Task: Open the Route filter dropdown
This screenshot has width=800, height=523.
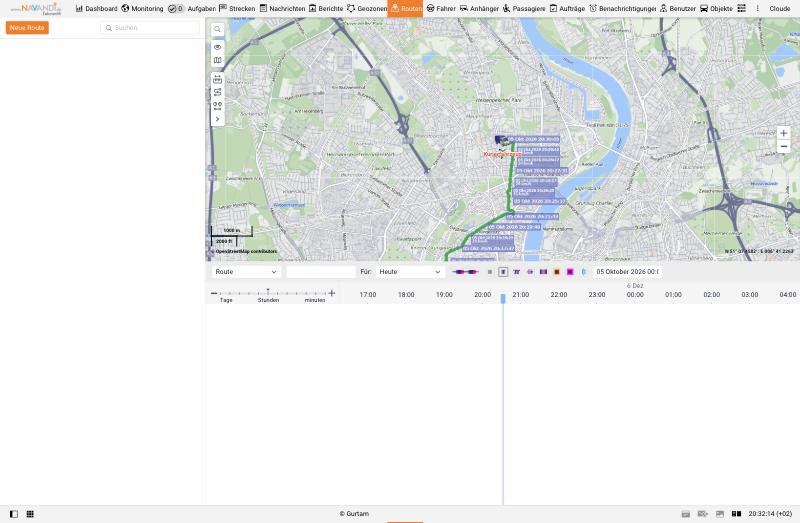Action: (246, 272)
